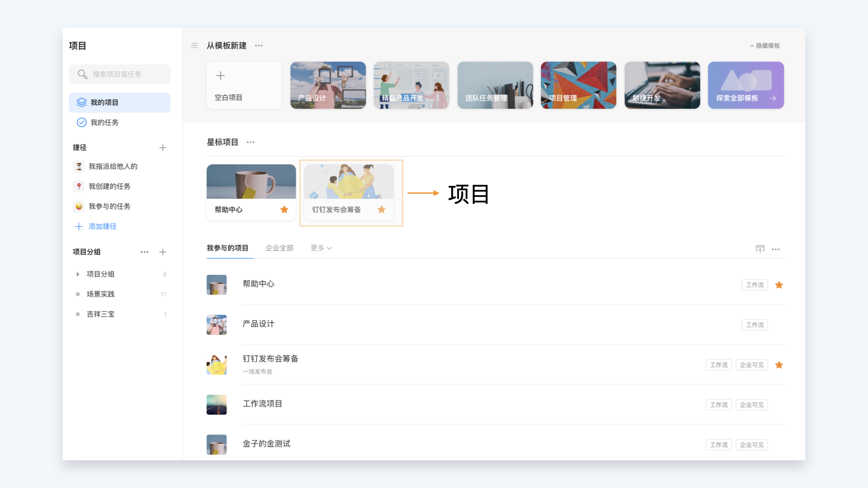Viewport: 868px width, 488px height.
Task: Open 钉钉发布会筹备 project in the list
Action: point(270,359)
